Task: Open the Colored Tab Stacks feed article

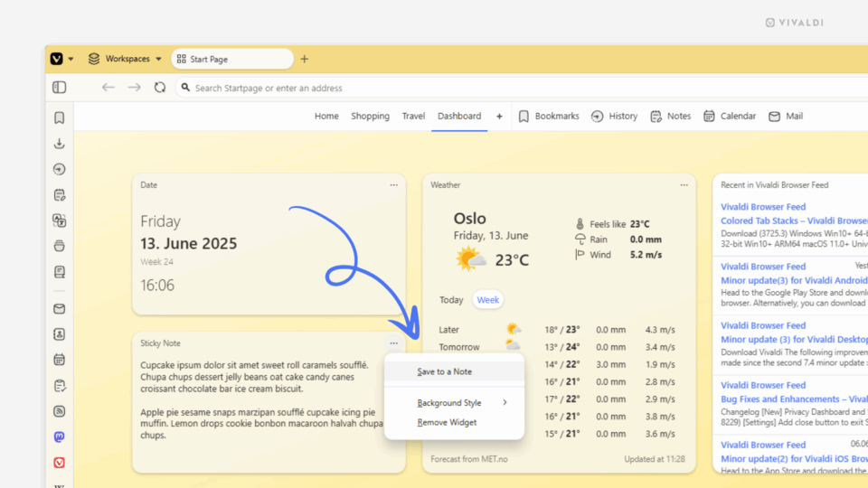Action: click(794, 221)
